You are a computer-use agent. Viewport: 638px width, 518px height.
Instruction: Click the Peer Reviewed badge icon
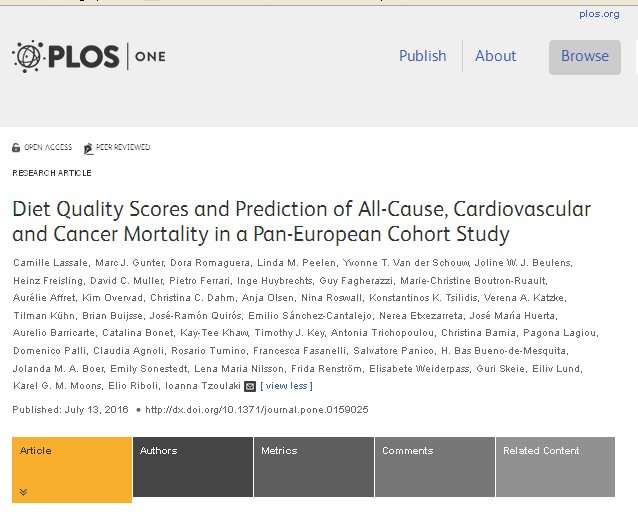click(89, 148)
